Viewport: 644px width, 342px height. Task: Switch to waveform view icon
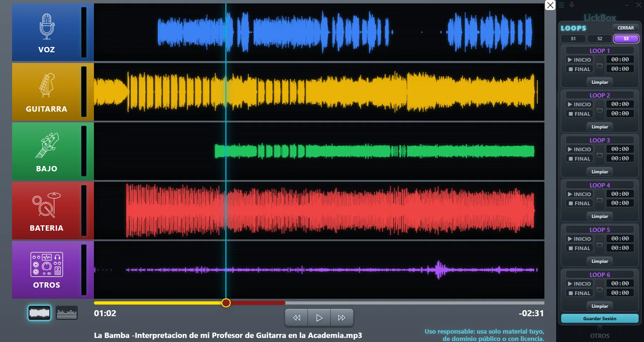[39, 313]
